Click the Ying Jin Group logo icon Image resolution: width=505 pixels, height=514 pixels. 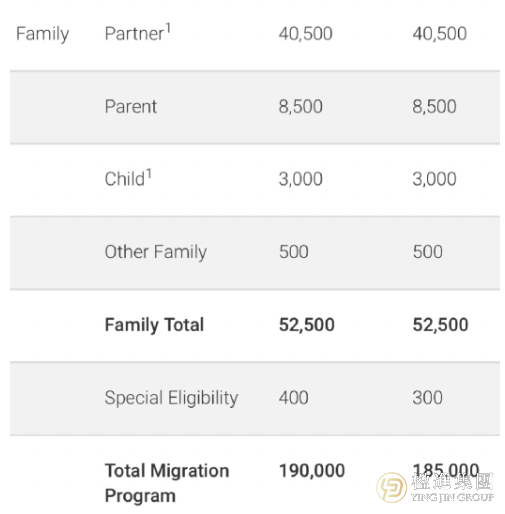tap(391, 487)
